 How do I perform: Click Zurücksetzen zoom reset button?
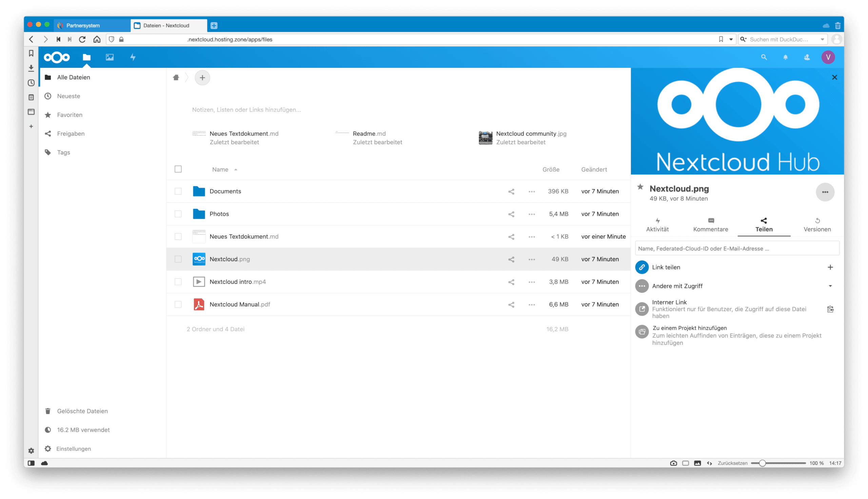[x=732, y=463]
